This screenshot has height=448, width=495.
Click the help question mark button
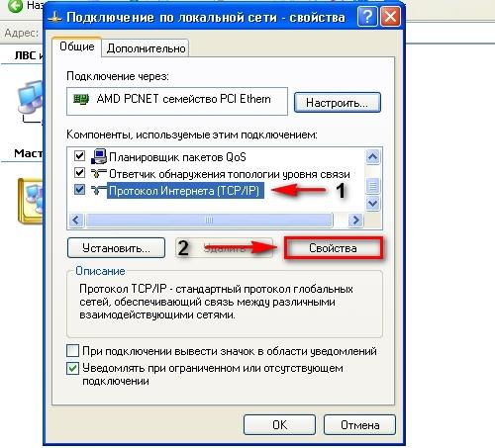(x=367, y=17)
